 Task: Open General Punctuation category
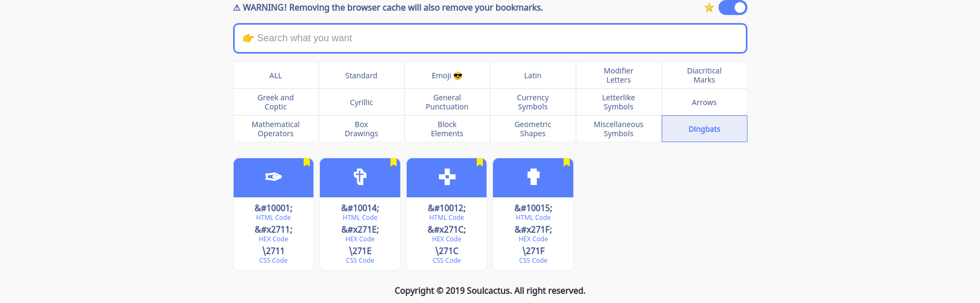447,102
